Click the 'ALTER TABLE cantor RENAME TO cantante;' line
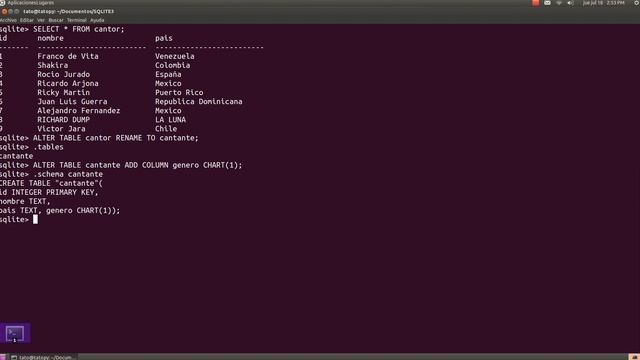The image size is (640, 360). (116, 138)
